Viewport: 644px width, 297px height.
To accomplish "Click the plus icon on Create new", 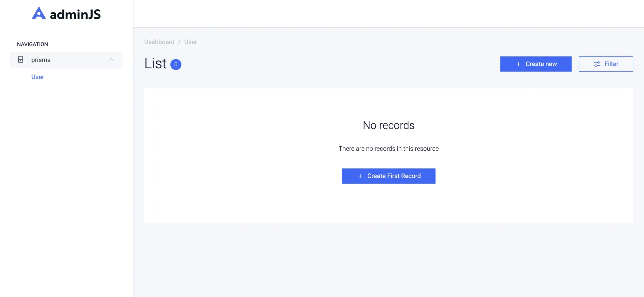I will click(518, 64).
